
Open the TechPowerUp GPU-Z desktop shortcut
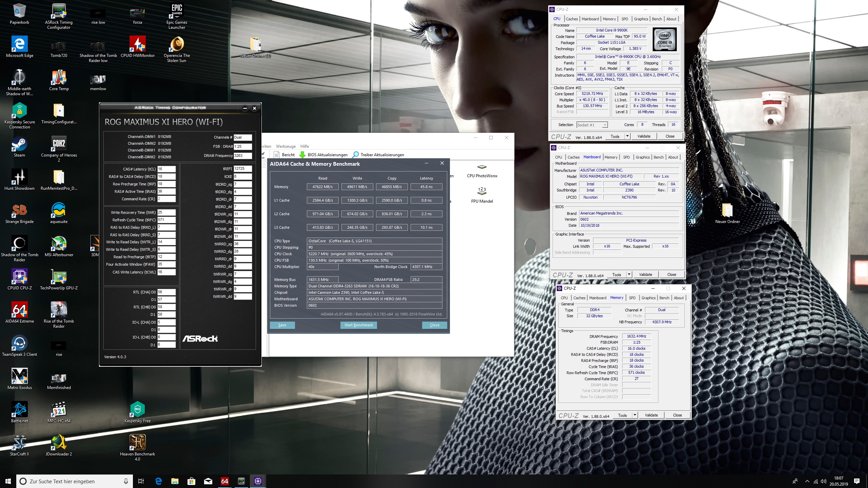click(x=59, y=277)
